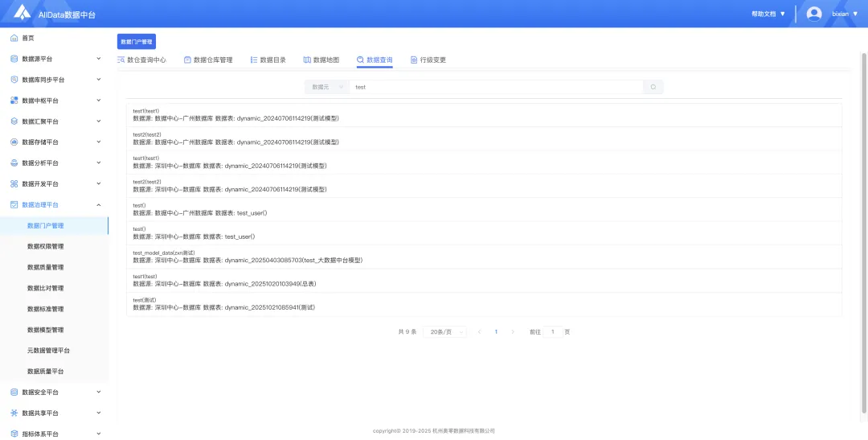Image resolution: width=868 pixels, height=440 pixels.
Task: Open result test_model_data(zxn测试)
Action: pyautogui.click(x=484, y=257)
